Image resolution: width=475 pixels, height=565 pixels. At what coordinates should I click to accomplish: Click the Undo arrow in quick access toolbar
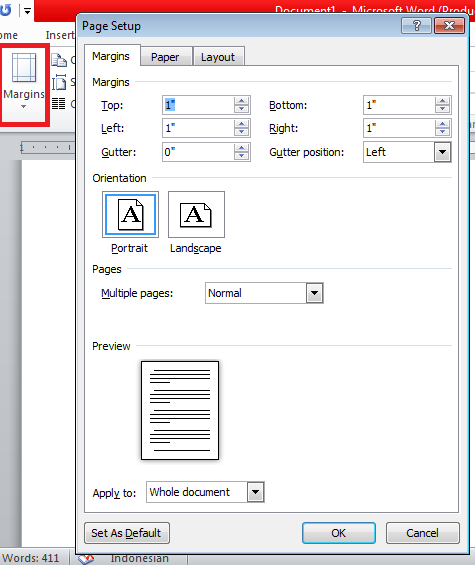pos(5,10)
